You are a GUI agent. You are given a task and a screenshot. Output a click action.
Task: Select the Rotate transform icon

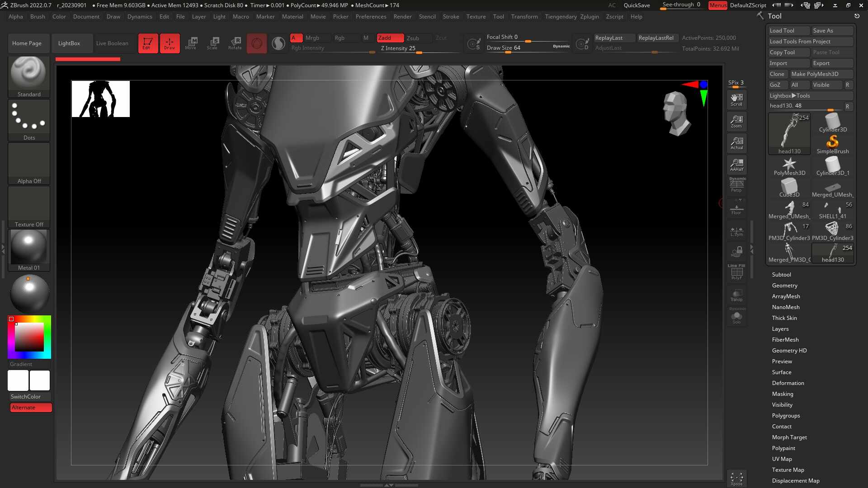click(235, 43)
